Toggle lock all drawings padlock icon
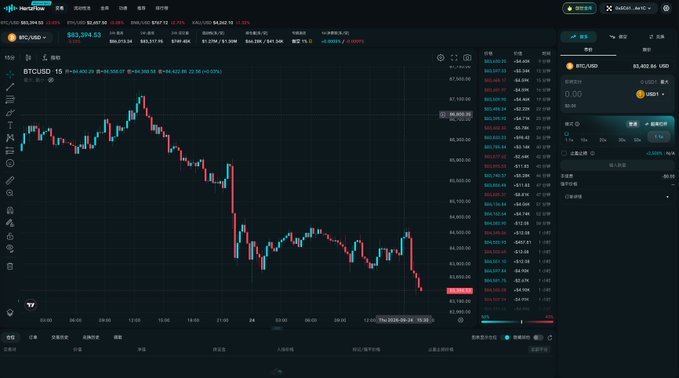The width and height of the screenshot is (679, 378). click(10, 236)
